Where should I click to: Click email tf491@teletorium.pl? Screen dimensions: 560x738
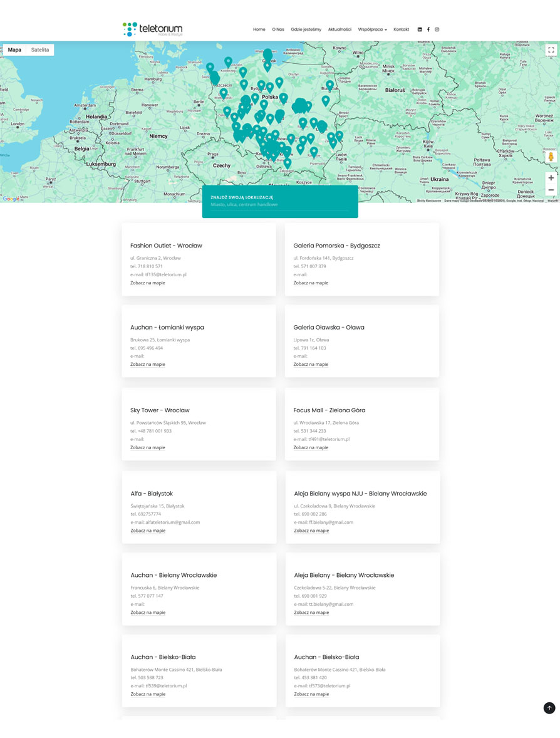coord(329,439)
